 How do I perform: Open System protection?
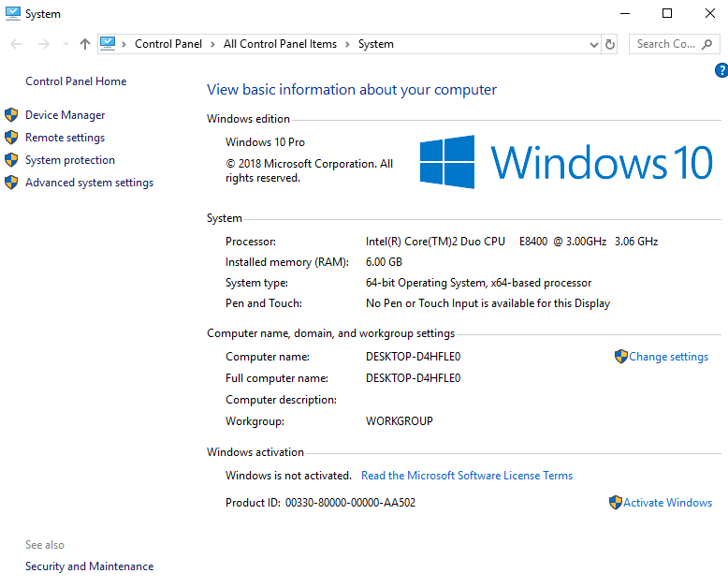pyautogui.click(x=69, y=160)
